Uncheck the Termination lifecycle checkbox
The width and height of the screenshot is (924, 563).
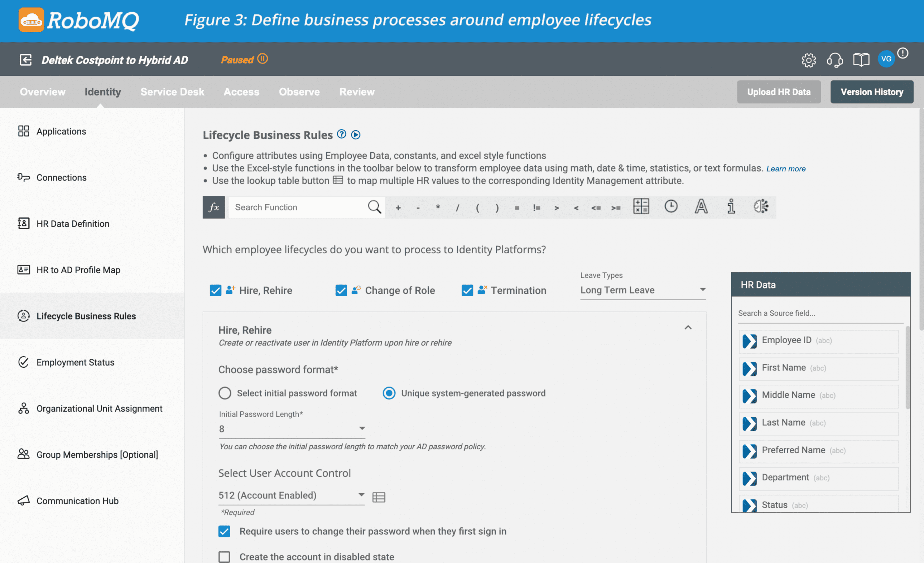467,291
